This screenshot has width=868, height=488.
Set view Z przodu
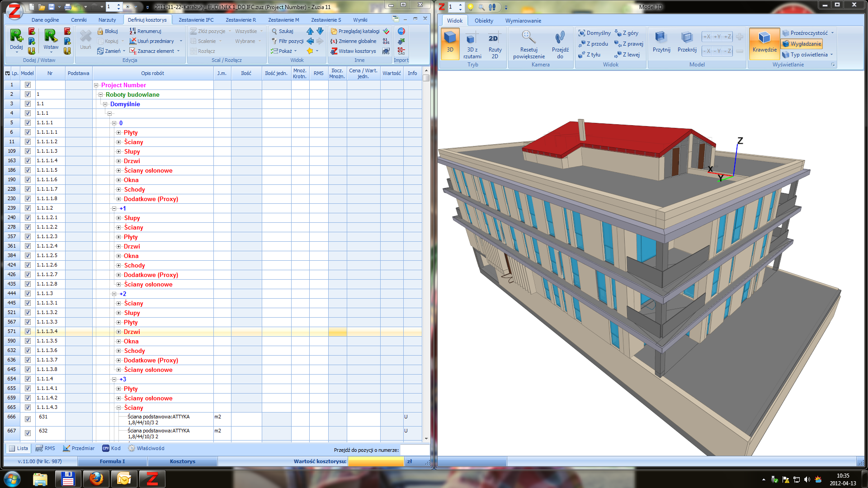click(x=593, y=44)
